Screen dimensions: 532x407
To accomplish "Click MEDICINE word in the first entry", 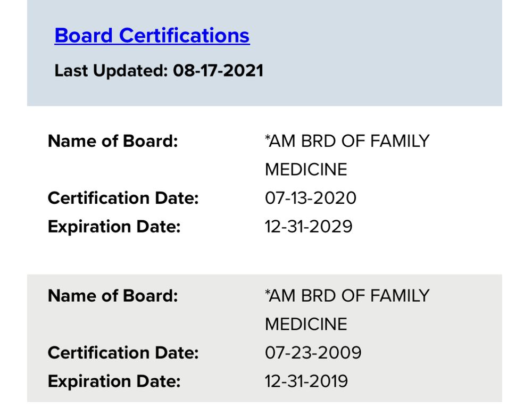I will coord(306,170).
